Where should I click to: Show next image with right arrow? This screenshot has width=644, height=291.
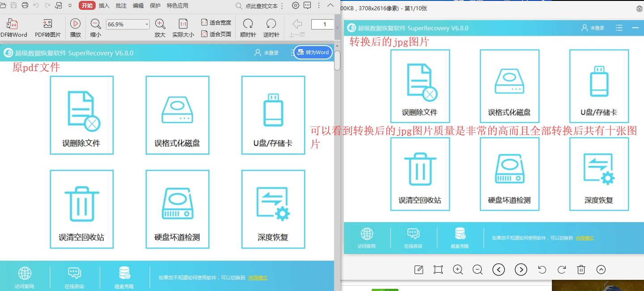521,270
